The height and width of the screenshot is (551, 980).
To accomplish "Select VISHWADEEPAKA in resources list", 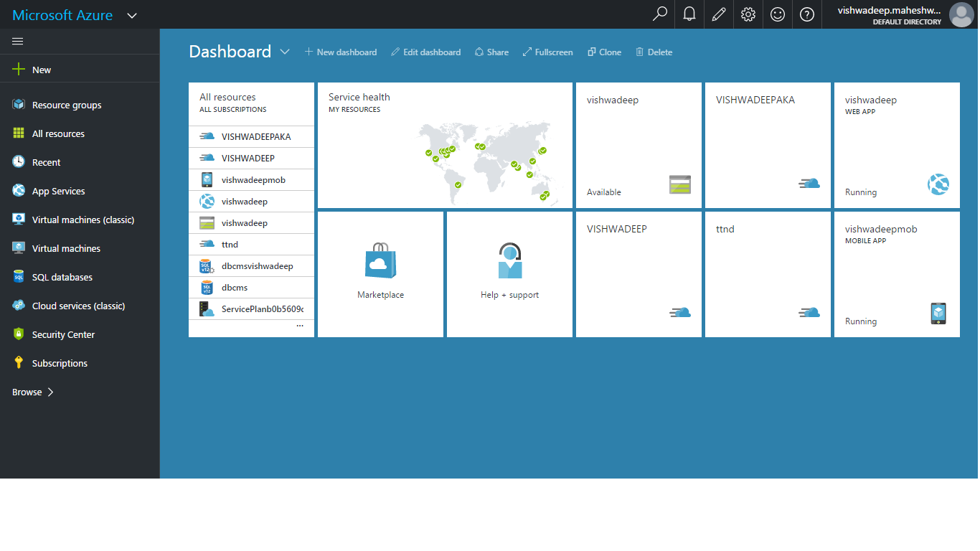I will coord(251,136).
